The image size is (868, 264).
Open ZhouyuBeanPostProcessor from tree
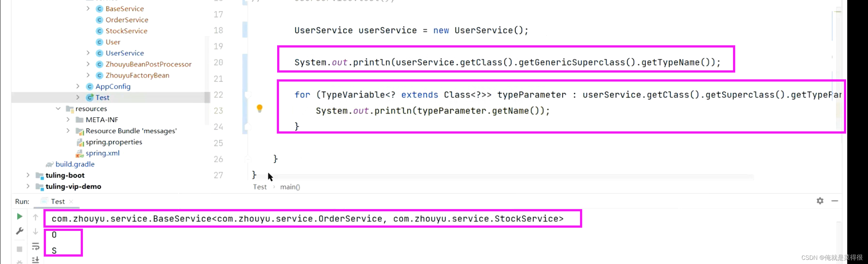point(149,64)
